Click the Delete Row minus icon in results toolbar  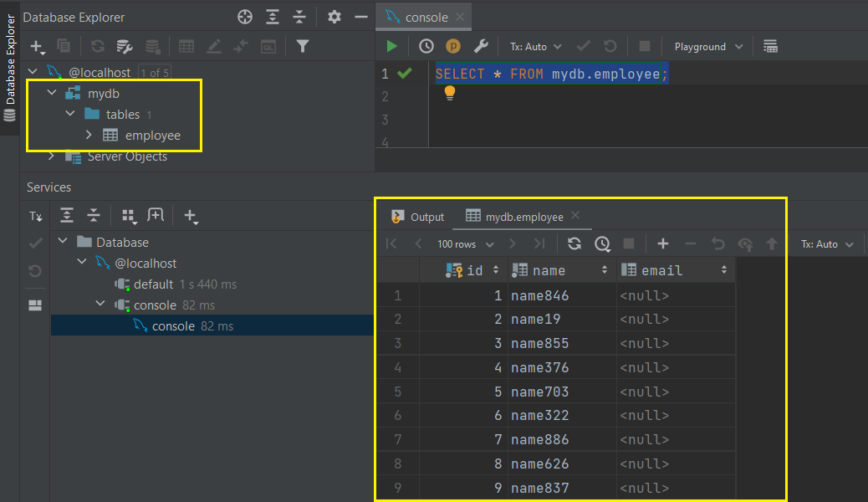tap(691, 243)
